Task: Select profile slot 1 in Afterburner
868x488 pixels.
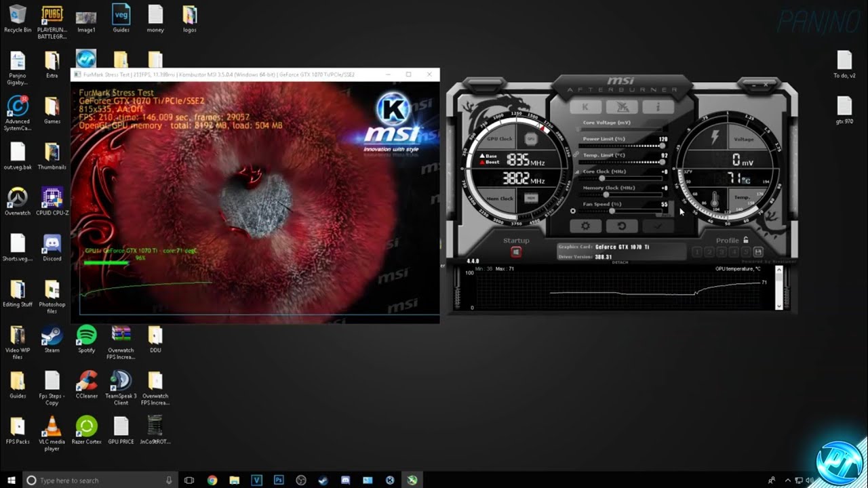Action: [x=697, y=252]
